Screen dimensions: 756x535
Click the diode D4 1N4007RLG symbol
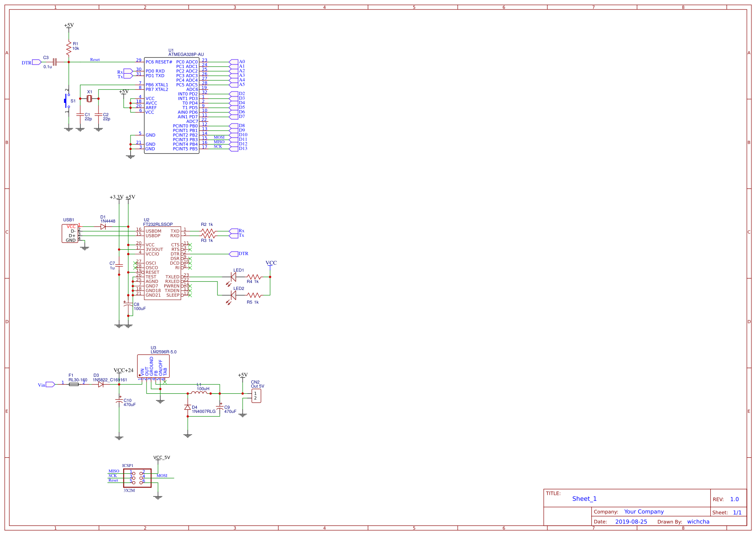(x=188, y=407)
